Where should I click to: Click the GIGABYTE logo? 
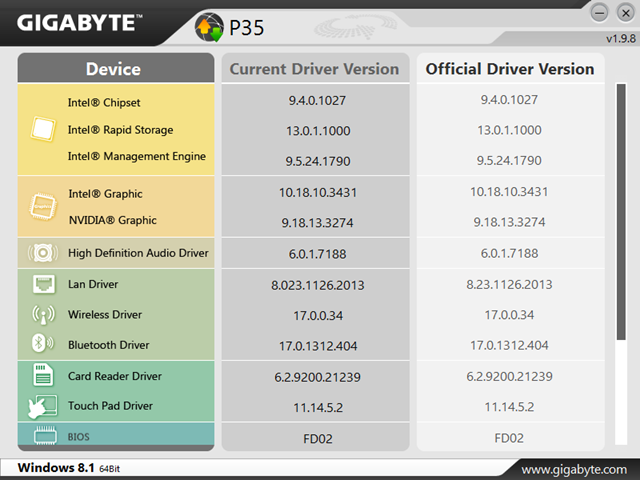(x=80, y=22)
